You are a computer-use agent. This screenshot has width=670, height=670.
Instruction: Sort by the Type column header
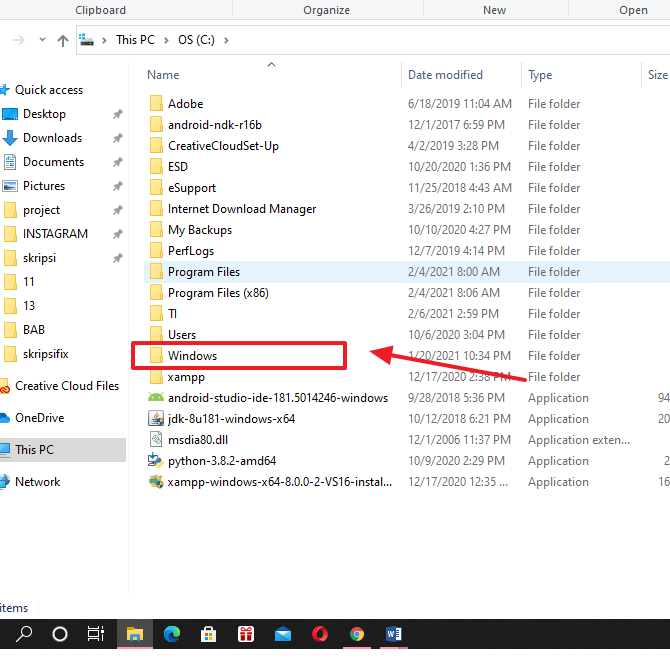click(x=540, y=75)
